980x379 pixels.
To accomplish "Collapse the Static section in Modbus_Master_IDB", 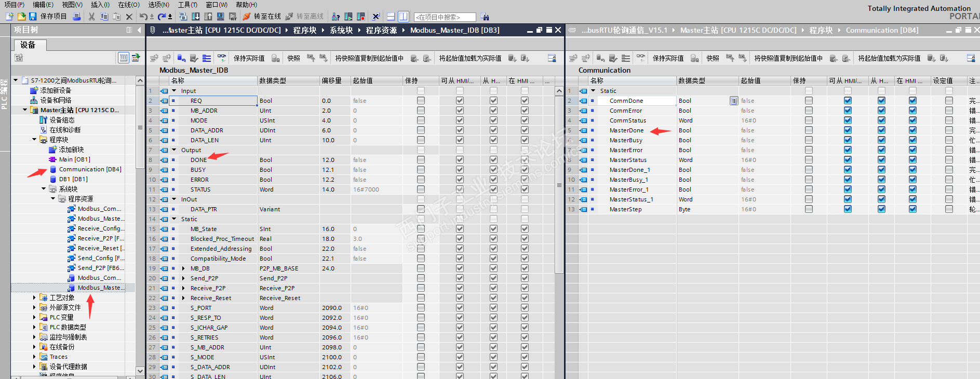I will click(x=174, y=219).
